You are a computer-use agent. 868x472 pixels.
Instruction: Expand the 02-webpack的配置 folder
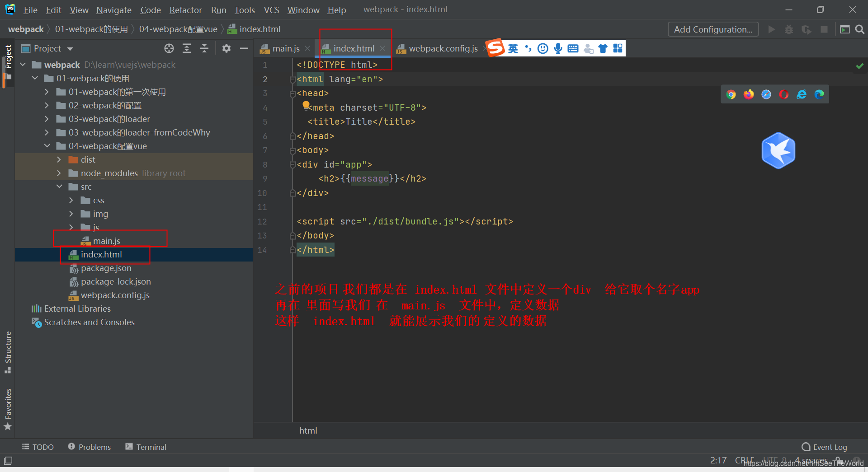coord(47,105)
